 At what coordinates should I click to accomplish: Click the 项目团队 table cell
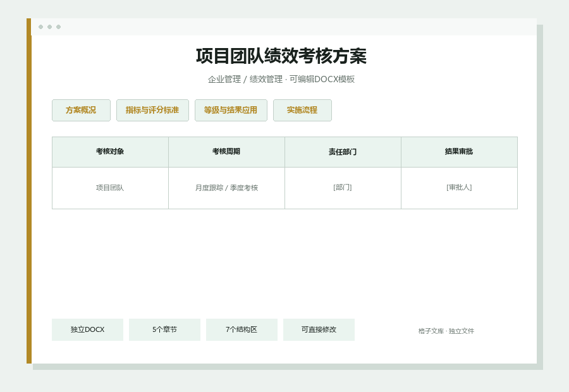(110, 188)
